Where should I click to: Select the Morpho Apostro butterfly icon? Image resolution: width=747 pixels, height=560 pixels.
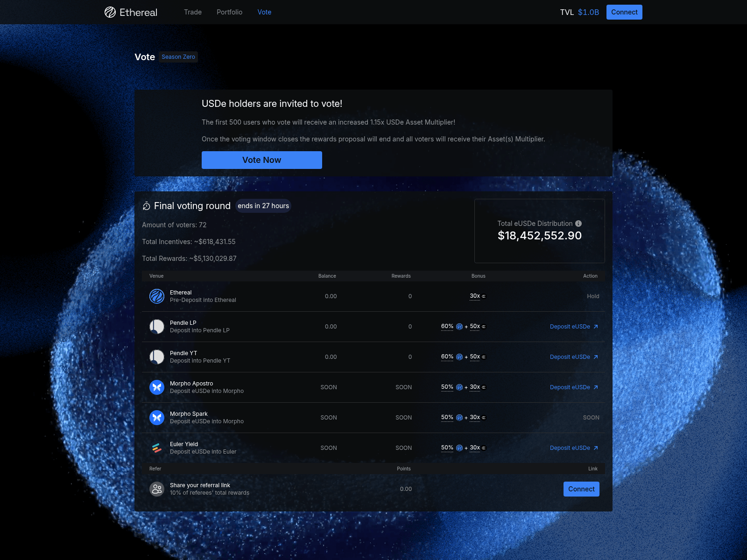point(157,387)
